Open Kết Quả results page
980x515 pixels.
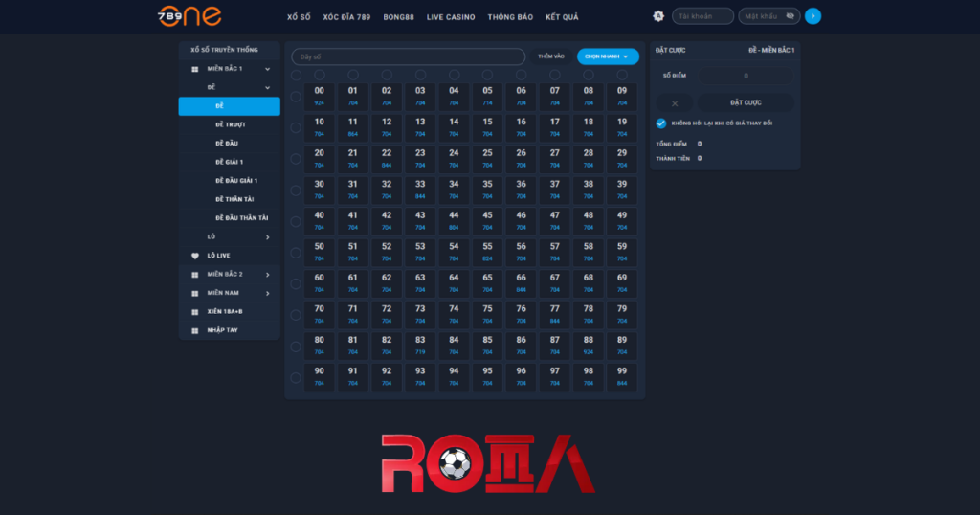pyautogui.click(x=562, y=17)
